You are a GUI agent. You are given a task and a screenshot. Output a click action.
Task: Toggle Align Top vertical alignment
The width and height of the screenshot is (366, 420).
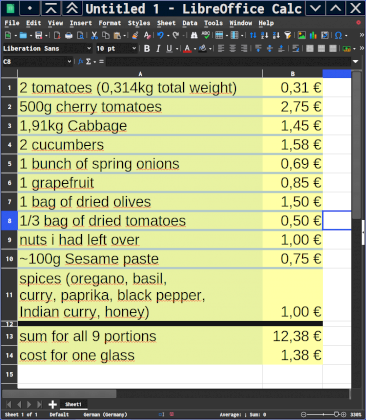pyautogui.click(x=258, y=49)
